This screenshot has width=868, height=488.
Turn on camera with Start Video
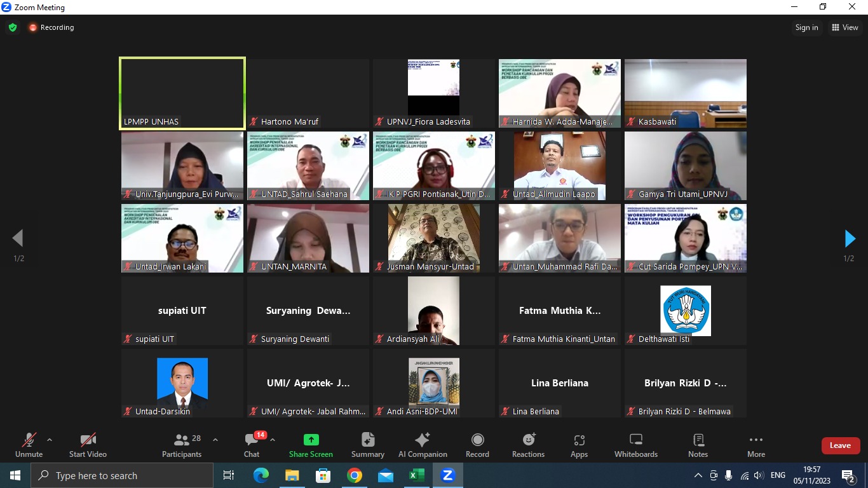point(88,445)
